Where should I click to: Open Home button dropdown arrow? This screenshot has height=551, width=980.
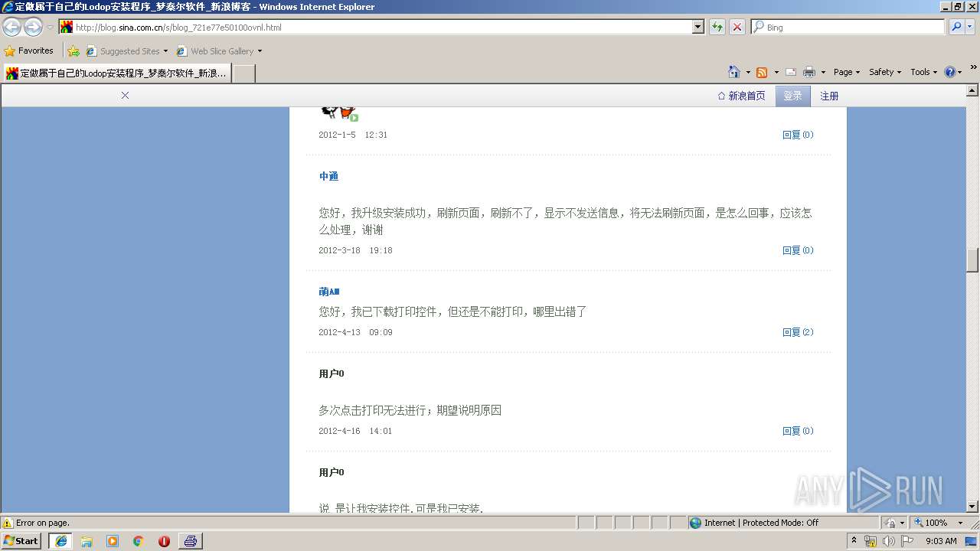coord(748,72)
